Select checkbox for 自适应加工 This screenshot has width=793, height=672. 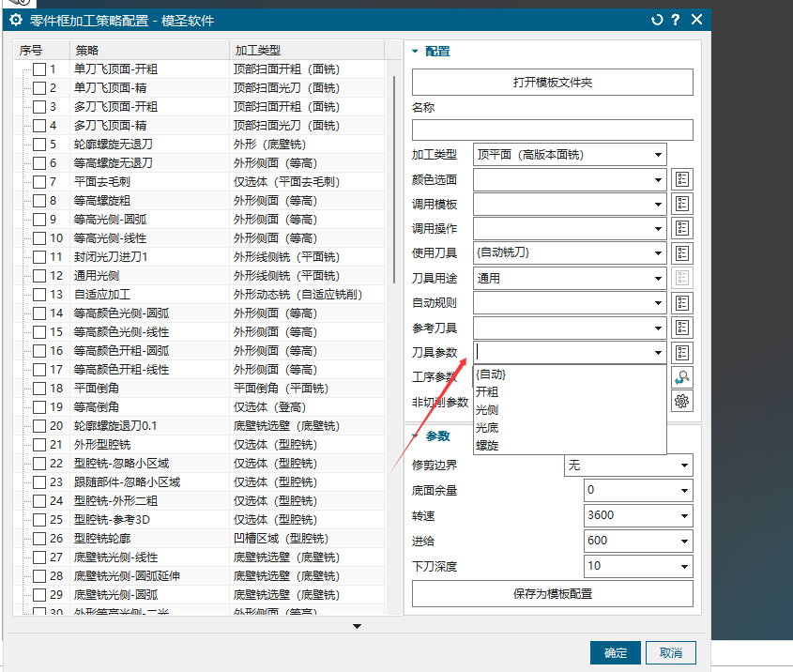[39, 295]
